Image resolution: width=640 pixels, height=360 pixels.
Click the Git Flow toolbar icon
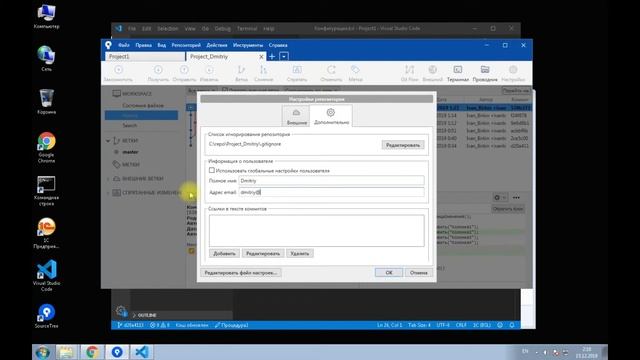[409, 73]
